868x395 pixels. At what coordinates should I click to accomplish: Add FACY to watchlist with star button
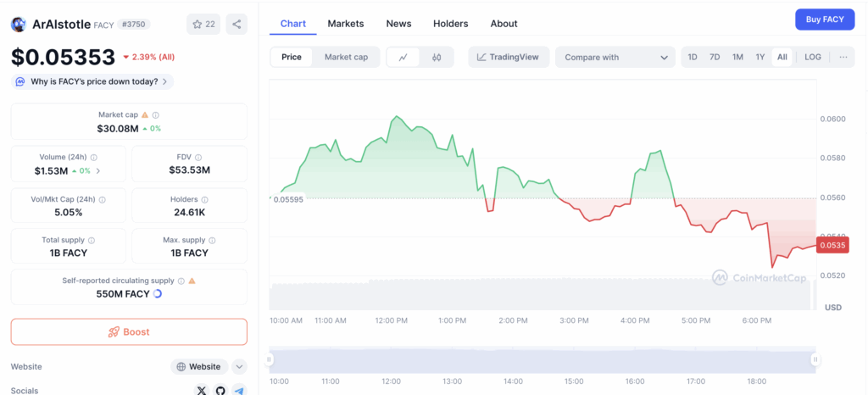tap(203, 25)
